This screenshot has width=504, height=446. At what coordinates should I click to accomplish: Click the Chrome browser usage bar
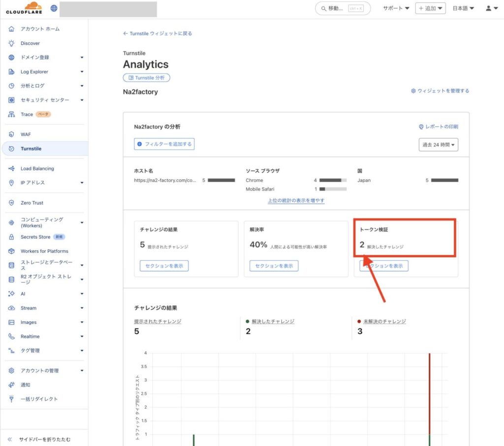point(333,180)
